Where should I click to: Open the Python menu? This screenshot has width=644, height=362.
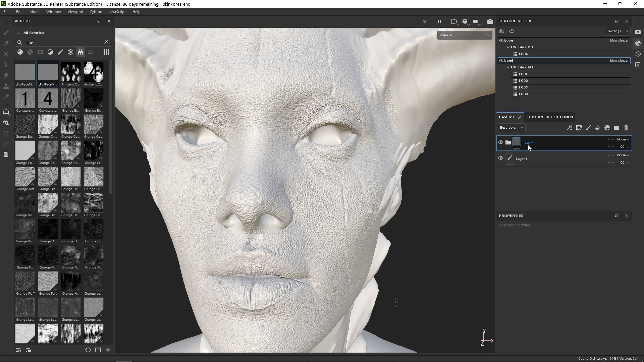point(96,11)
